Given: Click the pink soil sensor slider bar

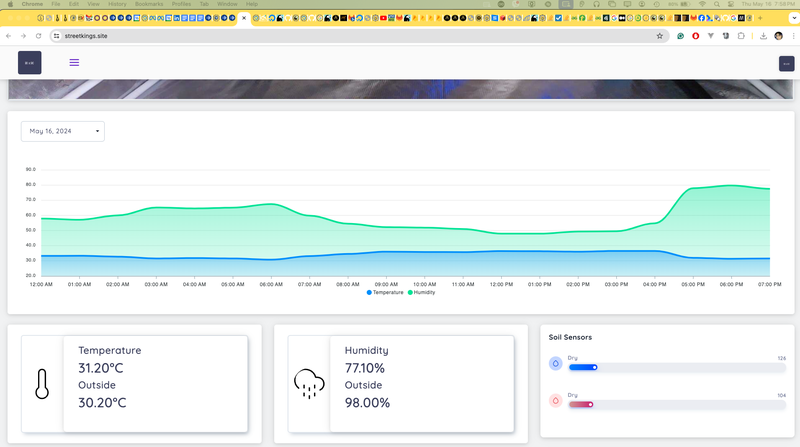Looking at the screenshot, I should (676, 404).
